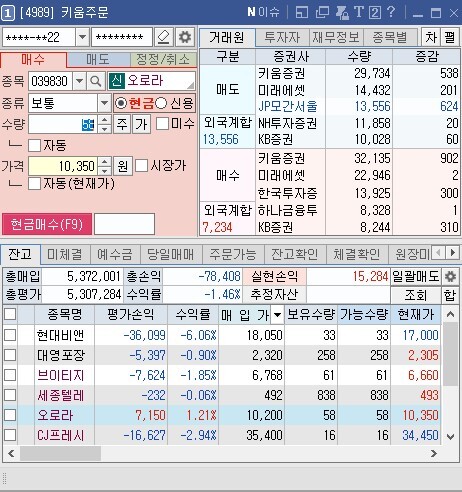Select the 세종텔레 holdings row name

coord(61,395)
